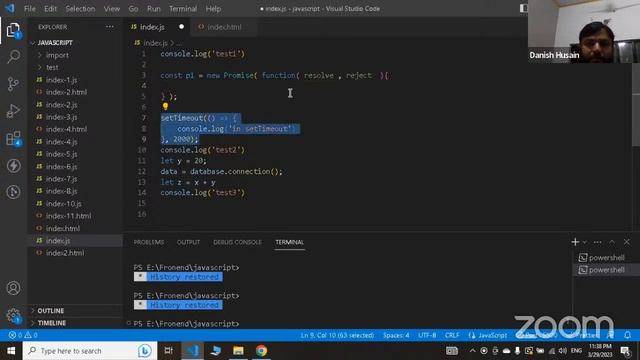The height and width of the screenshot is (360, 640).
Task: Open the Extensions view
Action: (x=13, y=138)
